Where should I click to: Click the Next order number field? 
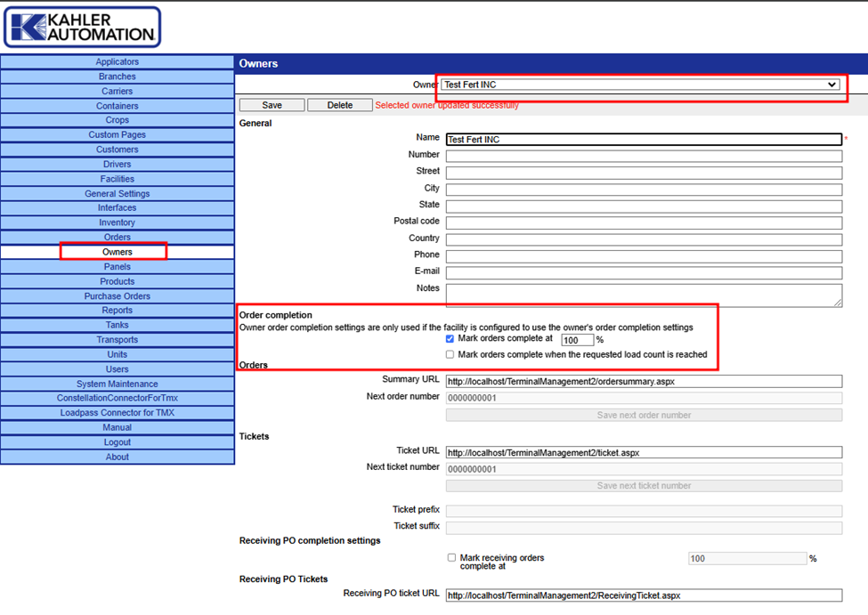tap(644, 398)
